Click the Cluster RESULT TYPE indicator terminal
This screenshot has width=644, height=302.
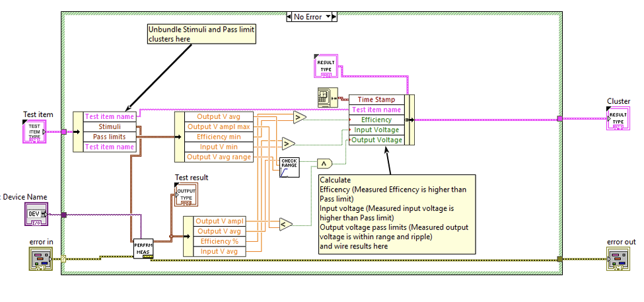pyautogui.click(x=618, y=118)
